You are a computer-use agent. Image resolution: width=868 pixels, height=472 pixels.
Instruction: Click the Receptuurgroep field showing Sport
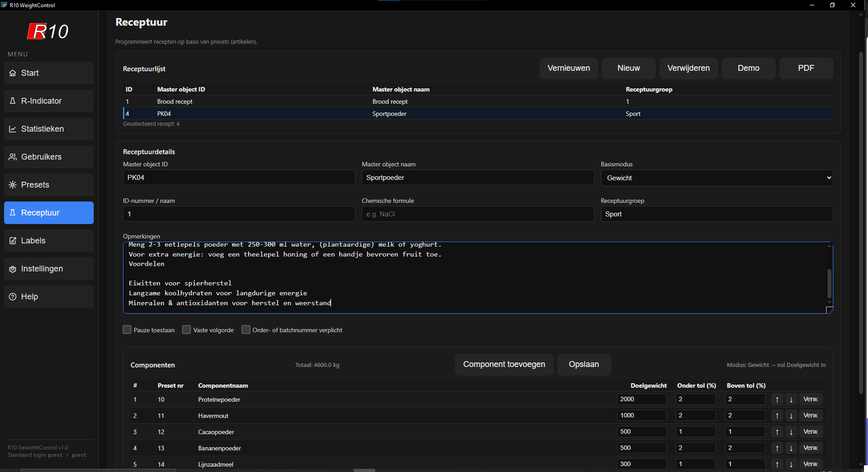coord(717,213)
